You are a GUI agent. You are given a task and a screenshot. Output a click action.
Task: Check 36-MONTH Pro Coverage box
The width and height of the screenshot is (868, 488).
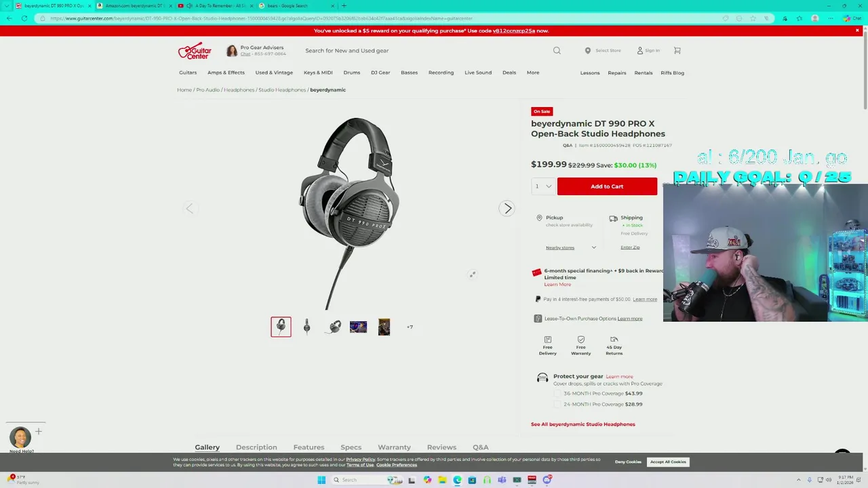[x=557, y=394]
